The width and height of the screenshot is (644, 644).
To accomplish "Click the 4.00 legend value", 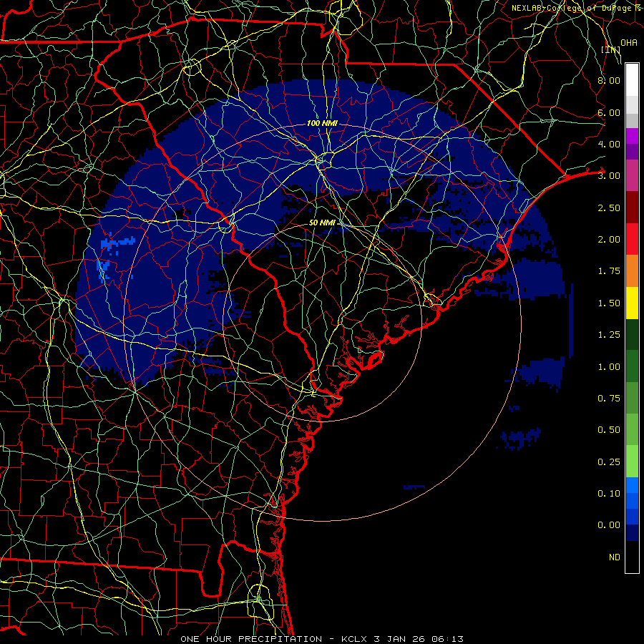I will pyautogui.click(x=609, y=144).
